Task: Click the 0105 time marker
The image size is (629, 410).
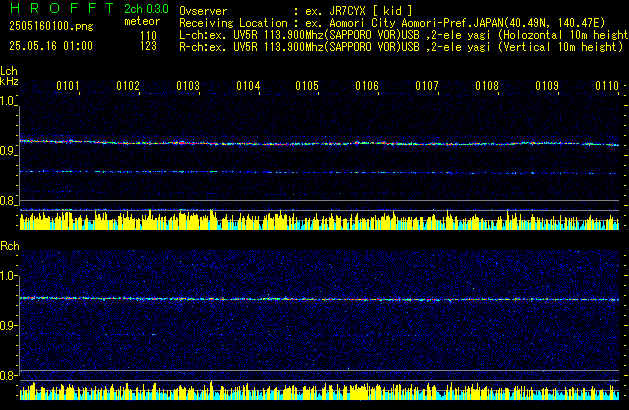Action: point(307,86)
